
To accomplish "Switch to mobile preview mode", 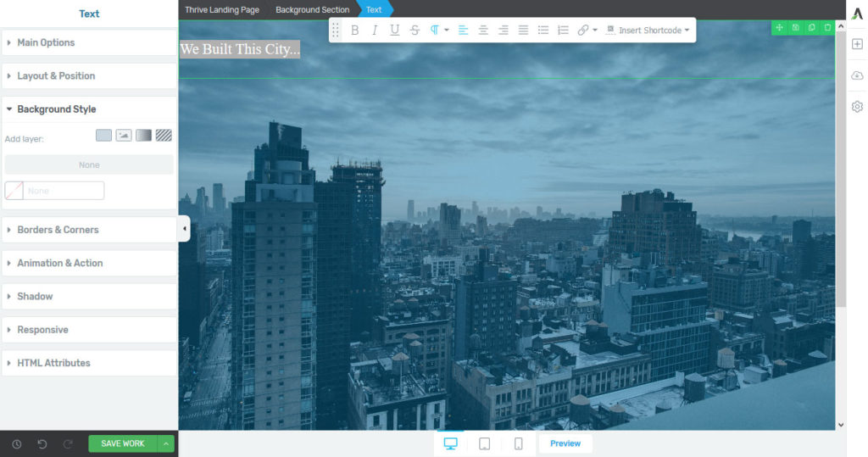I will point(518,443).
